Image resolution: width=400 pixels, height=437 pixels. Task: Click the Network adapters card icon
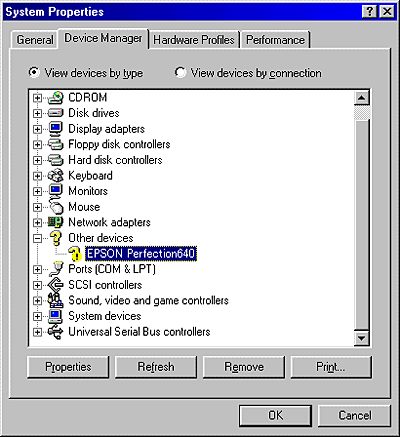(55, 222)
